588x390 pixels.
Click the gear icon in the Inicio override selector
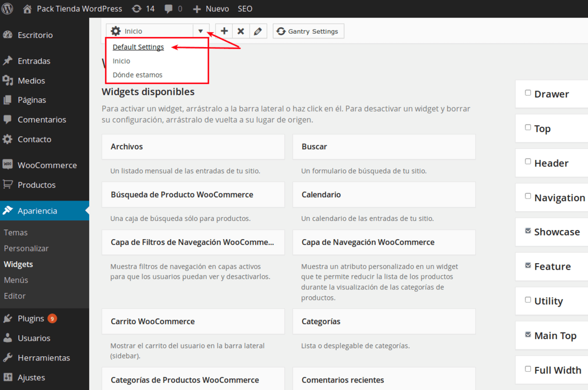(x=116, y=31)
